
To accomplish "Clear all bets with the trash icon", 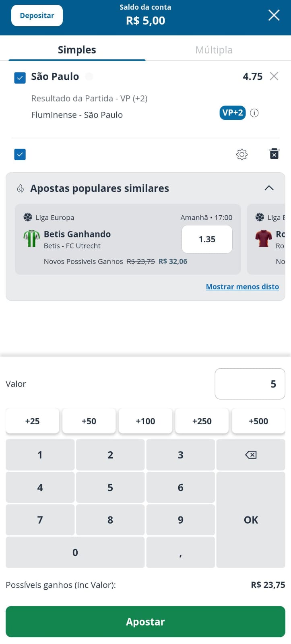I will 274,154.
